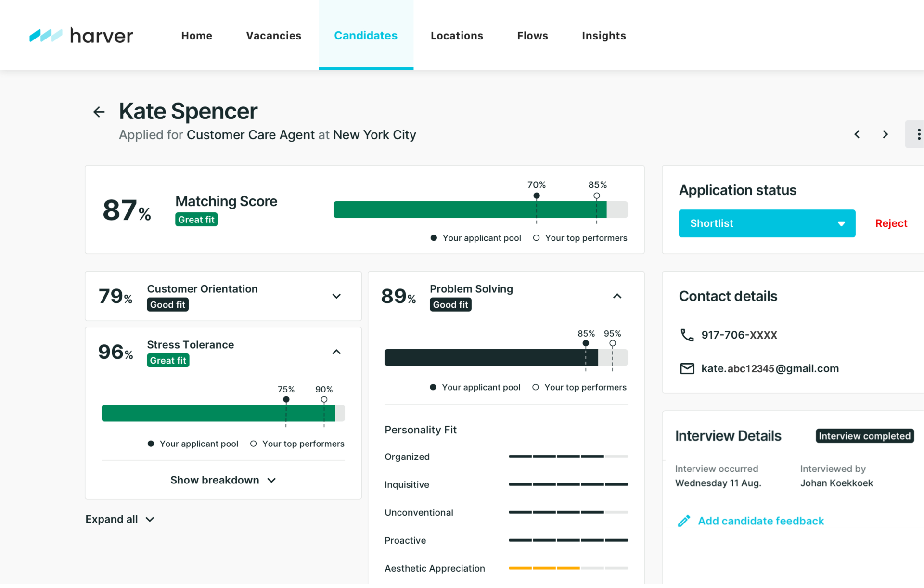This screenshot has width=924, height=588.
Task: Click the Matching Score progress bar
Action: pos(480,209)
